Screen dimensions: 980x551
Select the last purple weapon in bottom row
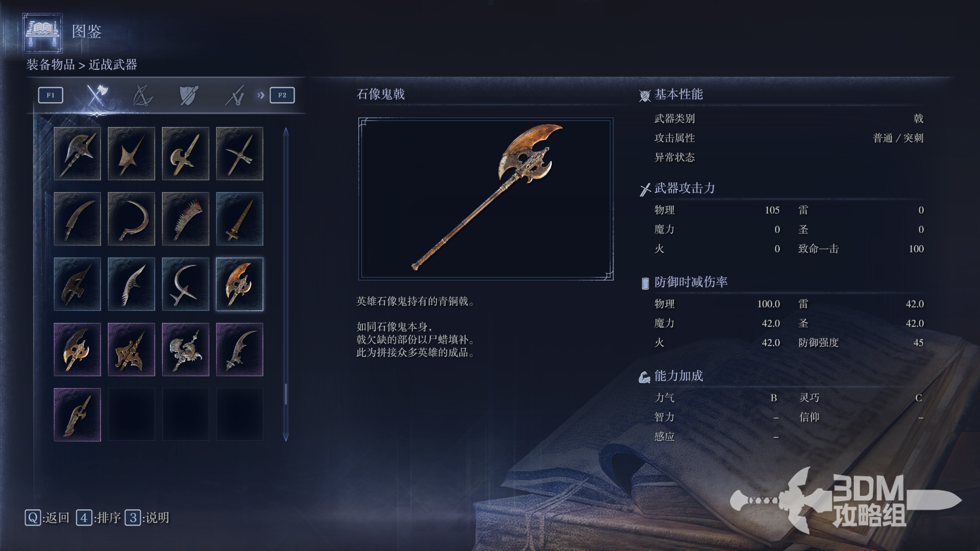77,415
